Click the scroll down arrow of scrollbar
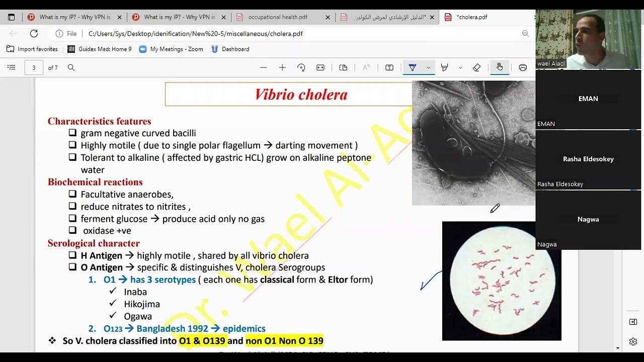This screenshot has height=362, width=644. click(x=618, y=348)
